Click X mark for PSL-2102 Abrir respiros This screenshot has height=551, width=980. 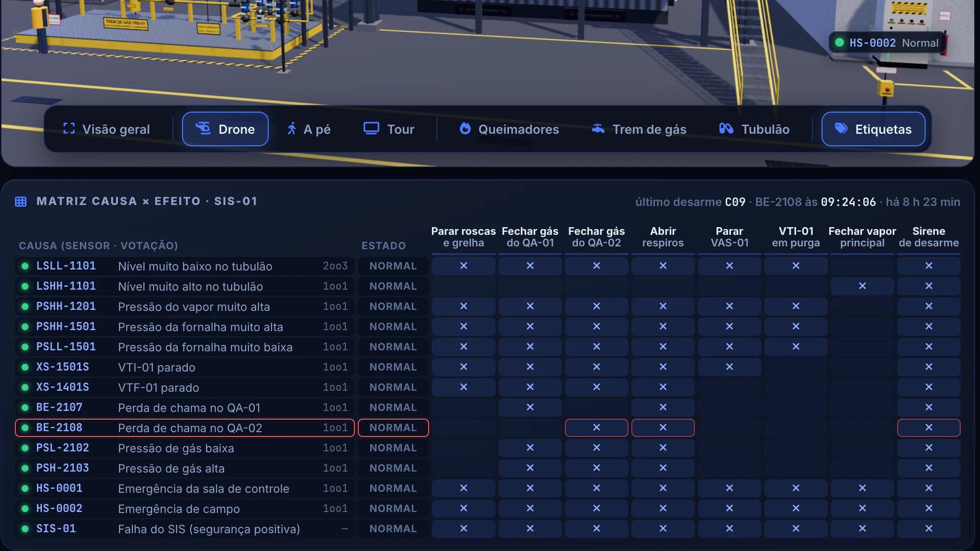663,448
